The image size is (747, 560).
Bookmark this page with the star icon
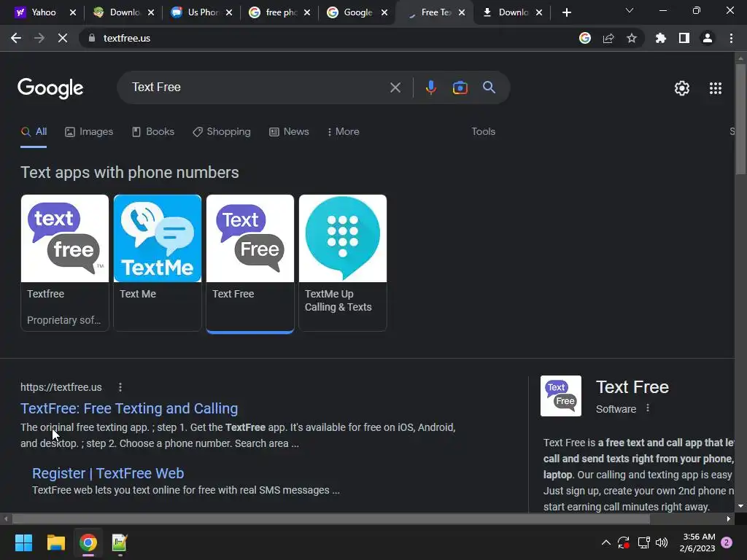[x=632, y=38]
